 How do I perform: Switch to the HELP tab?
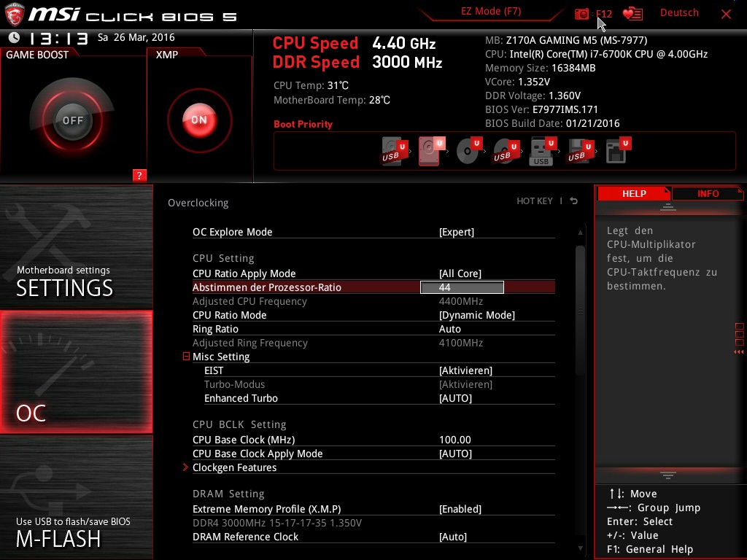(634, 194)
